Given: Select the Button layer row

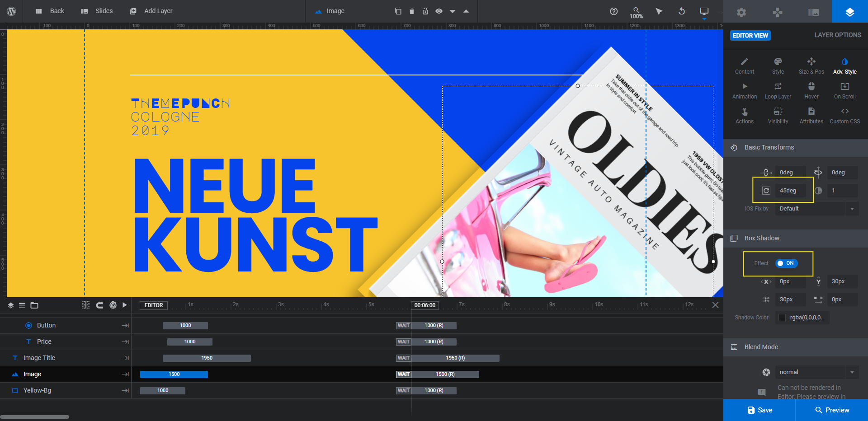Looking at the screenshot, I should pos(66,325).
